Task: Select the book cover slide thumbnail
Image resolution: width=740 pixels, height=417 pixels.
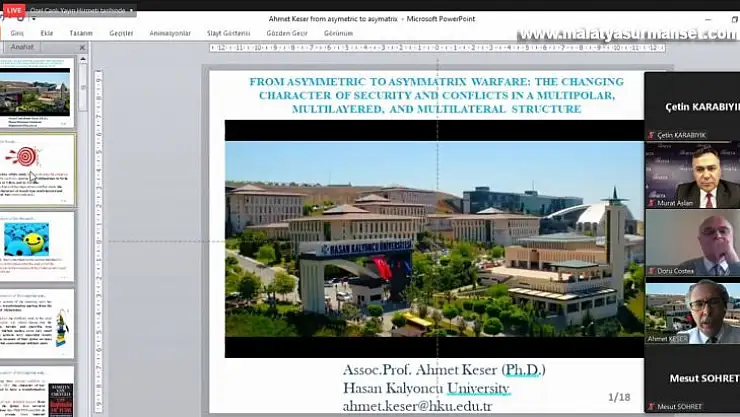Action: [37, 392]
